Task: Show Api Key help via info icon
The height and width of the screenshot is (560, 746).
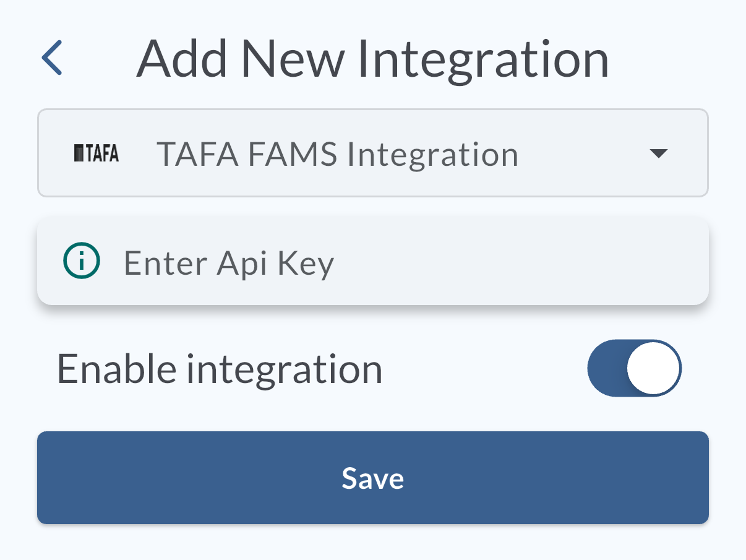Action: coord(82,262)
